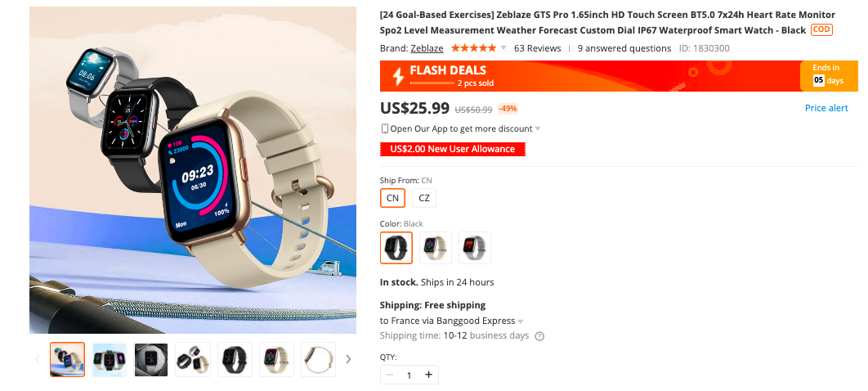This screenshot has width=868, height=391.
Task: Increase quantity with the plus button
Action: tap(427, 375)
